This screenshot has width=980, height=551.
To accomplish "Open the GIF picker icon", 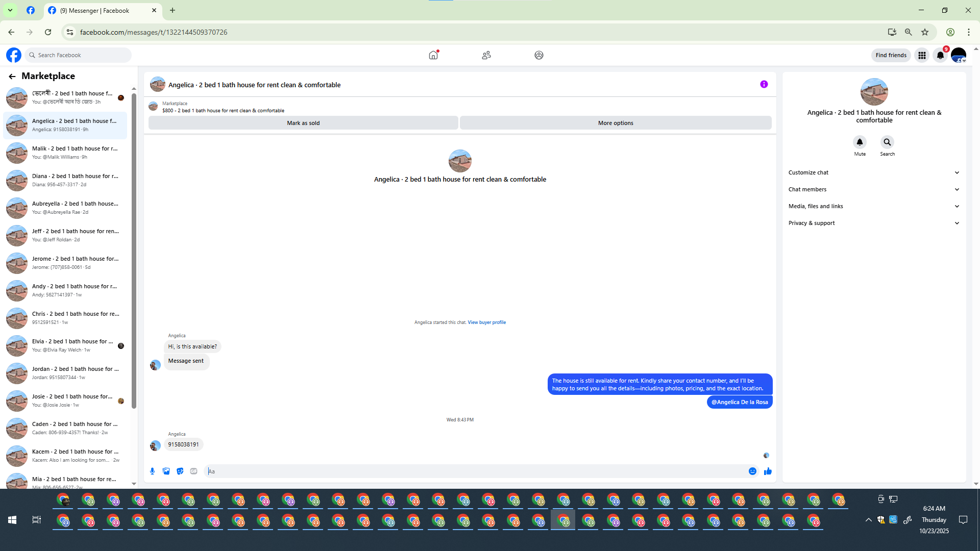I will pos(193,471).
